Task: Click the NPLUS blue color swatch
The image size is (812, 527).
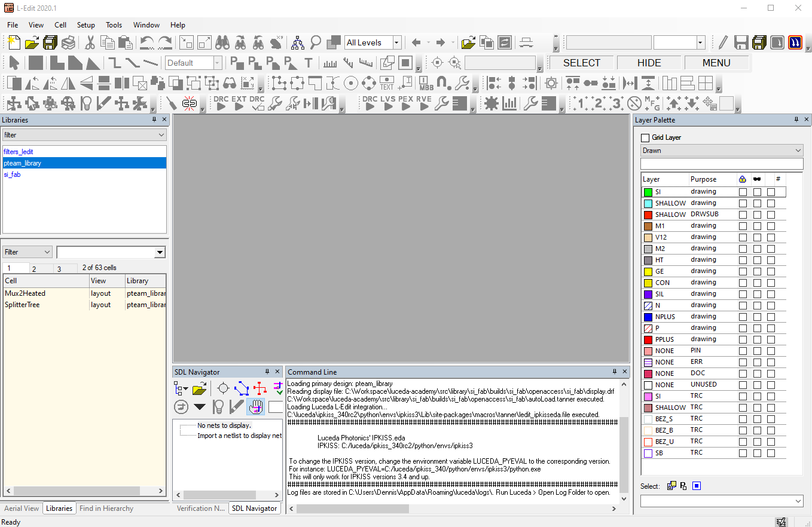Action: pos(648,317)
